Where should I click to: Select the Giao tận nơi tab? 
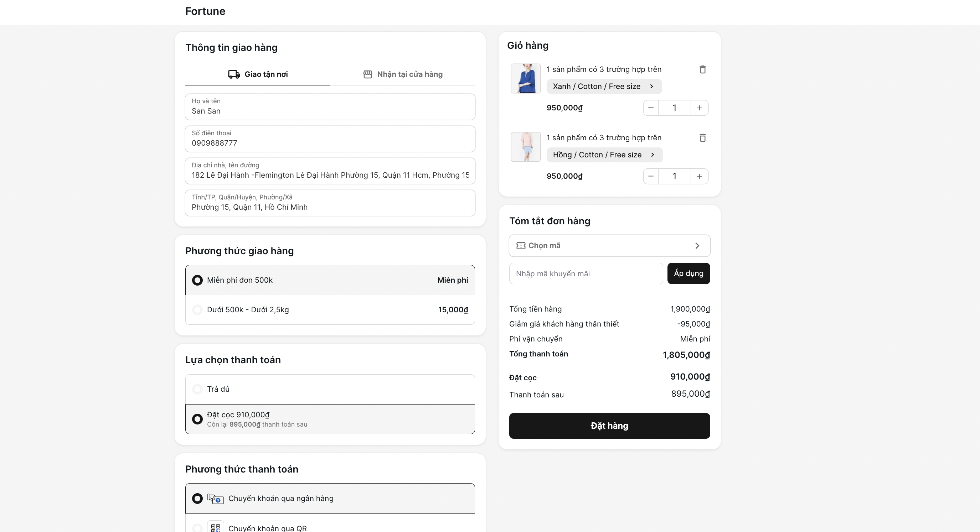pyautogui.click(x=258, y=74)
